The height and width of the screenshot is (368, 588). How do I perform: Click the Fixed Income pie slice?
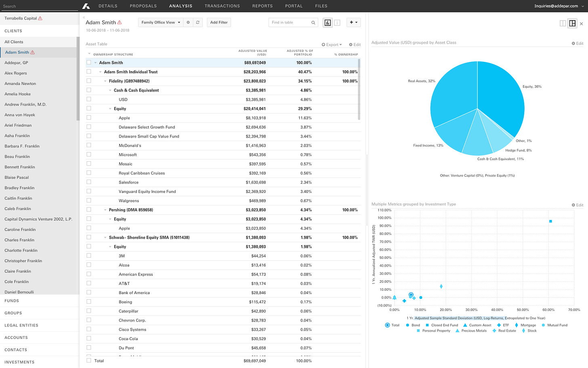(x=456, y=131)
